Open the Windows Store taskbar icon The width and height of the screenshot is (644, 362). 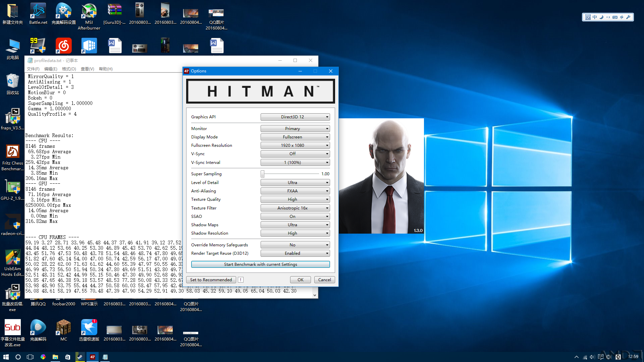coord(67,357)
